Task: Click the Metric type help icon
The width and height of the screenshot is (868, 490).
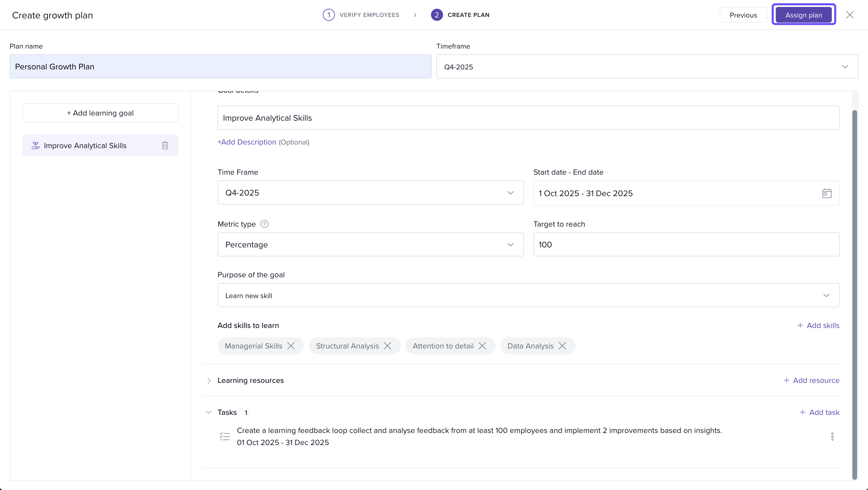Action: [x=265, y=224]
